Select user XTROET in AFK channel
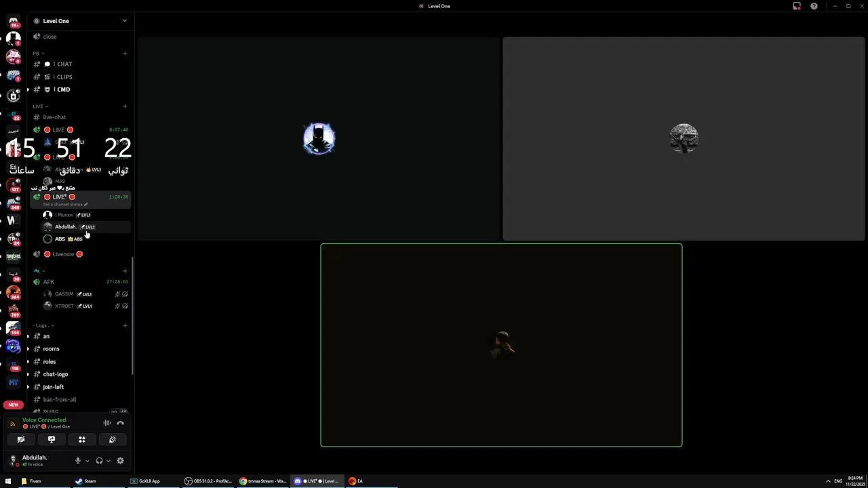Viewport: 868px width, 488px height. [85, 306]
